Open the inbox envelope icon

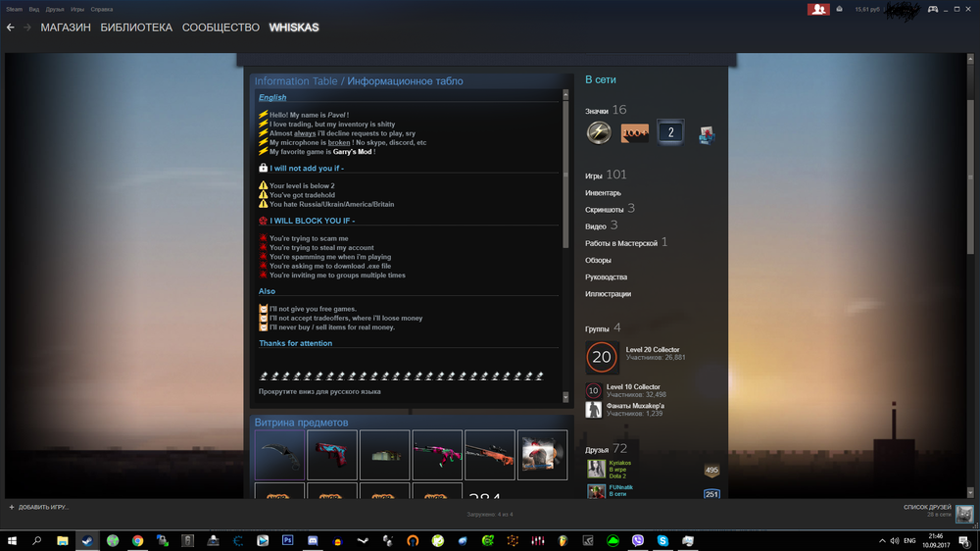pos(840,9)
